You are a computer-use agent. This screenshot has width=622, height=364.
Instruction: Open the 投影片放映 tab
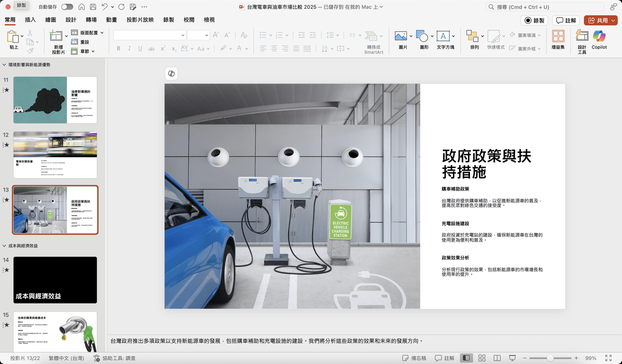[140, 20]
